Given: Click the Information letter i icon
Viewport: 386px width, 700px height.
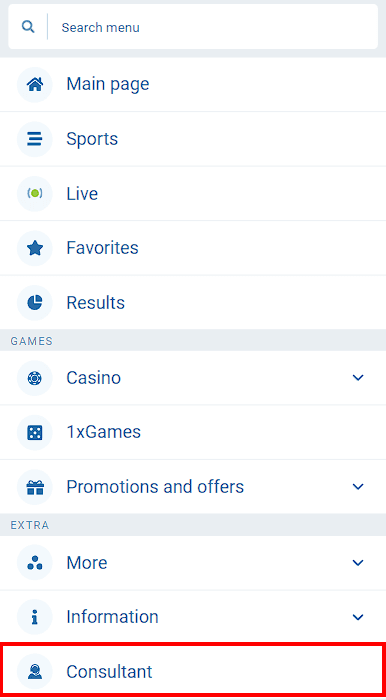Looking at the screenshot, I should pos(35,617).
